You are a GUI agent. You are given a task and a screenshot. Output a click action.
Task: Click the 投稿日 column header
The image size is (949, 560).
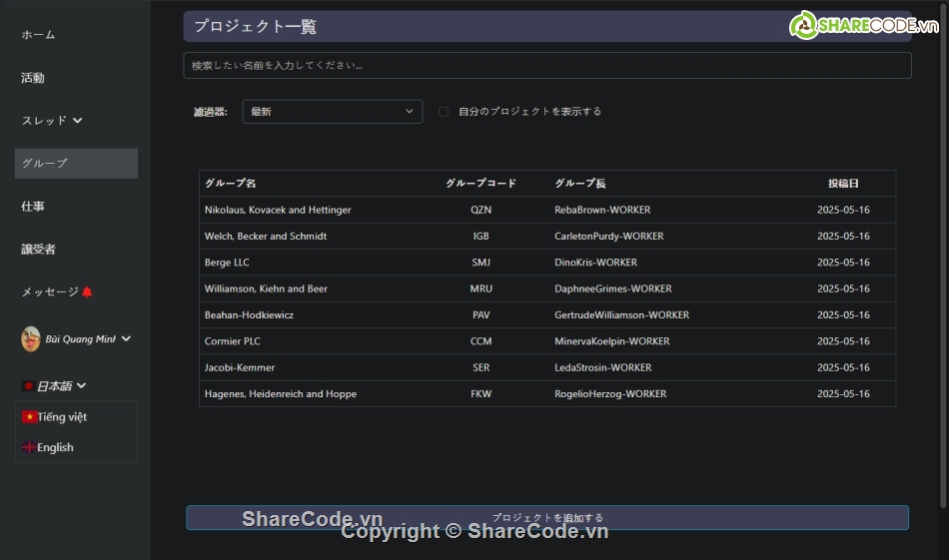pos(843,184)
